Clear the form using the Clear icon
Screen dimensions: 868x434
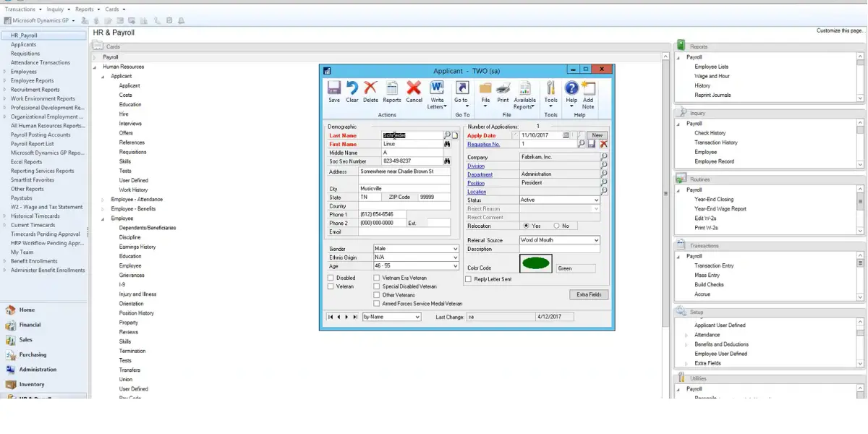coord(352,92)
